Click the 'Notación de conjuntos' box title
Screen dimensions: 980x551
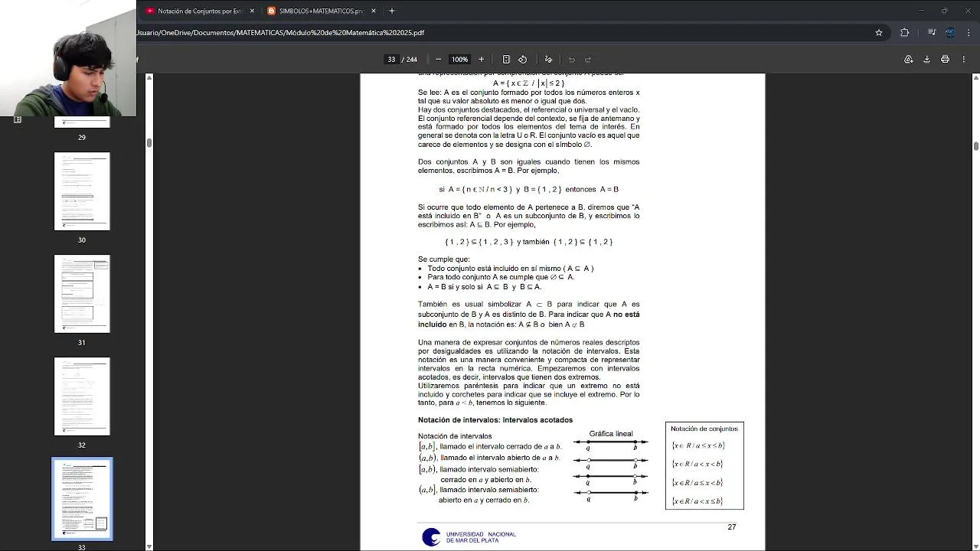pyautogui.click(x=704, y=429)
